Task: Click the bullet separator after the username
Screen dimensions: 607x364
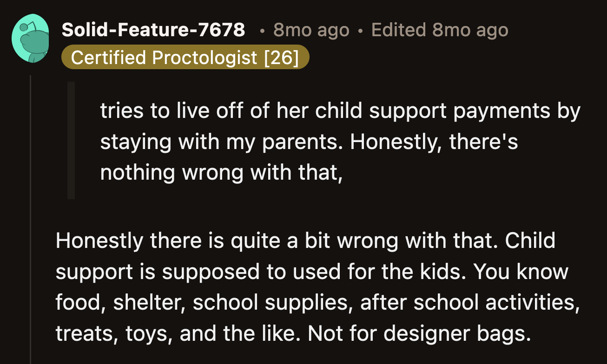Action: [x=263, y=30]
